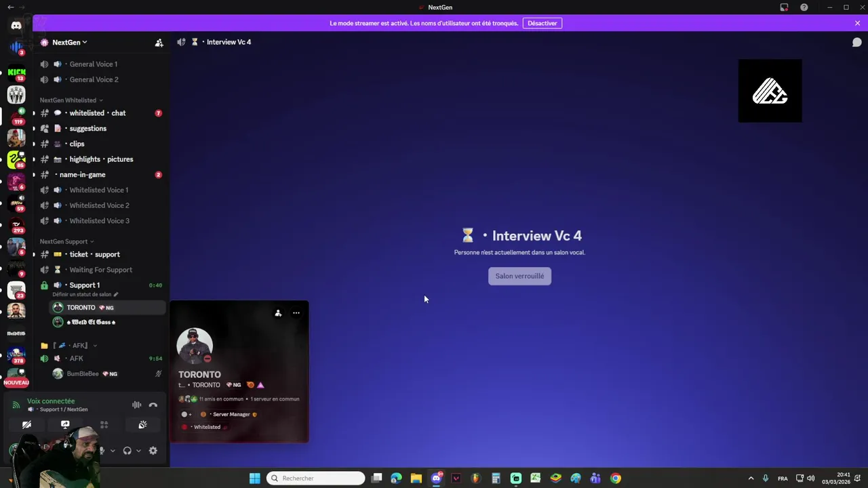Image resolution: width=868 pixels, height=488 pixels.
Task: Expand threads arrow of clips channel
Action: (x=34, y=144)
